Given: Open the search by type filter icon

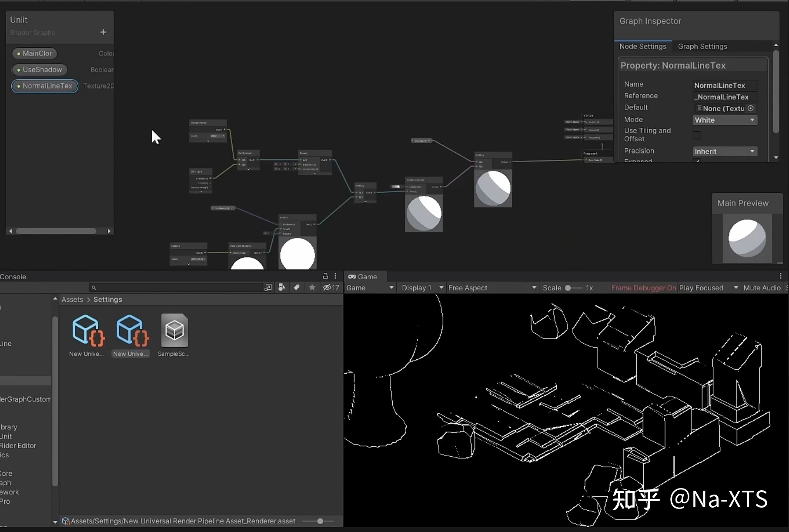Looking at the screenshot, I should (x=281, y=288).
